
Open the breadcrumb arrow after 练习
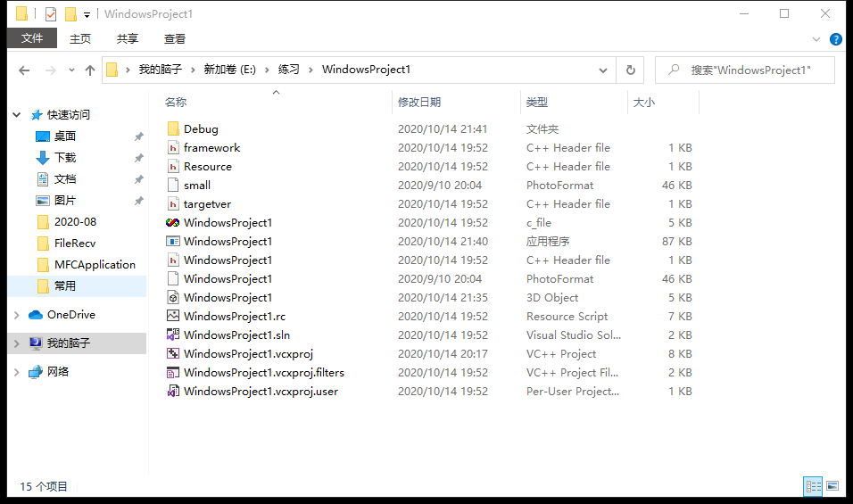click(x=311, y=70)
